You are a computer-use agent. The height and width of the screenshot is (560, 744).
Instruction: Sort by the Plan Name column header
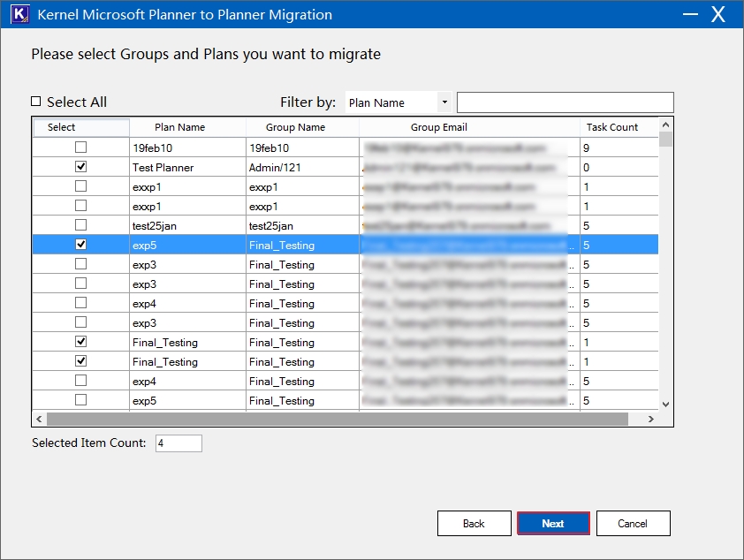187,127
